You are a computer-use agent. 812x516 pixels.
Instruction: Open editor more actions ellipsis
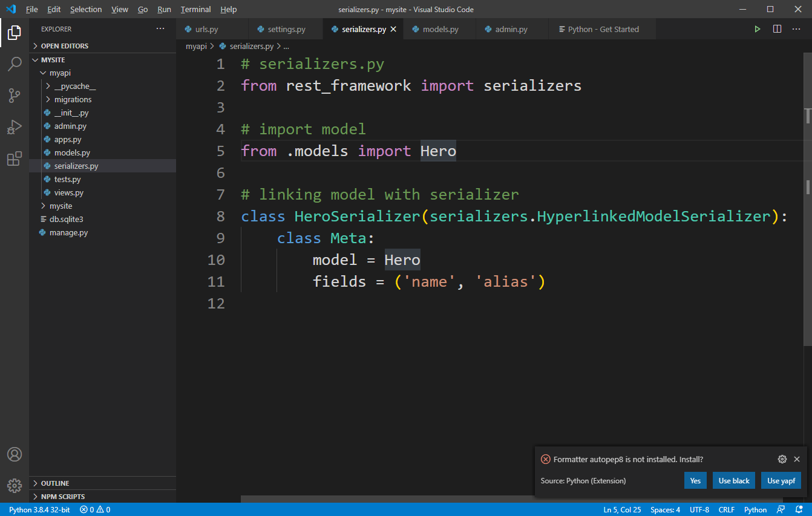click(x=797, y=29)
